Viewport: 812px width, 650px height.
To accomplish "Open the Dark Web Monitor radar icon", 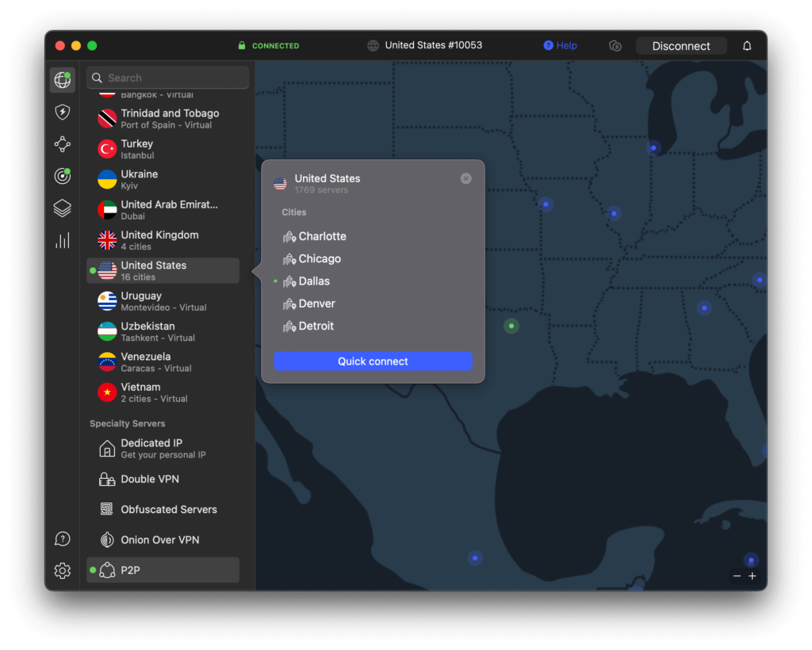I will pyautogui.click(x=62, y=176).
